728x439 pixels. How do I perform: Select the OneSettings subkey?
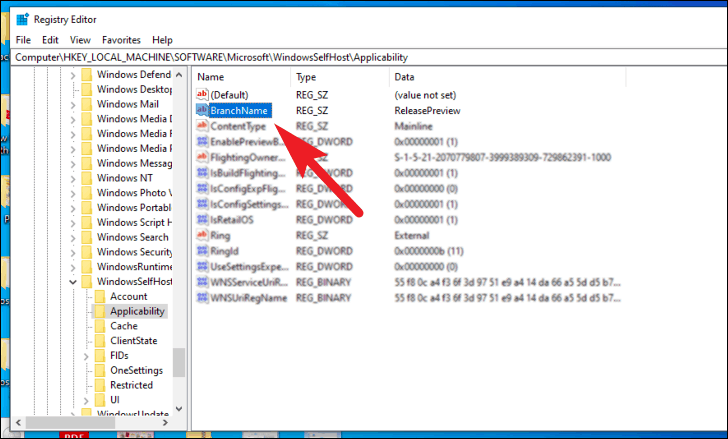(x=136, y=370)
